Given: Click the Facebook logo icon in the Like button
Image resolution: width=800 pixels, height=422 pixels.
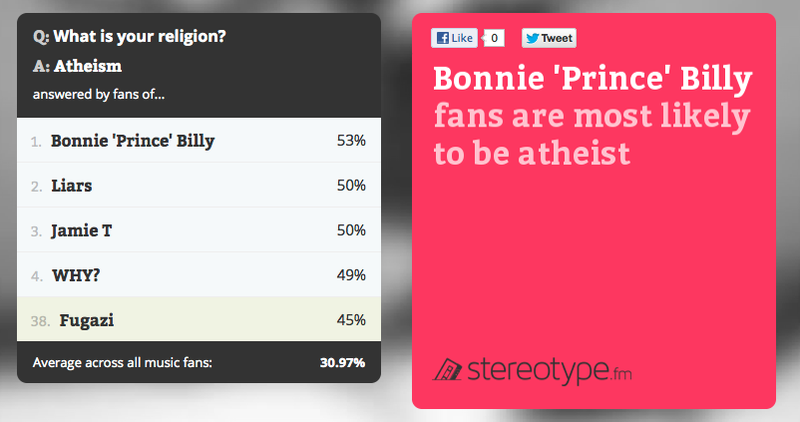Looking at the screenshot, I should click(443, 38).
